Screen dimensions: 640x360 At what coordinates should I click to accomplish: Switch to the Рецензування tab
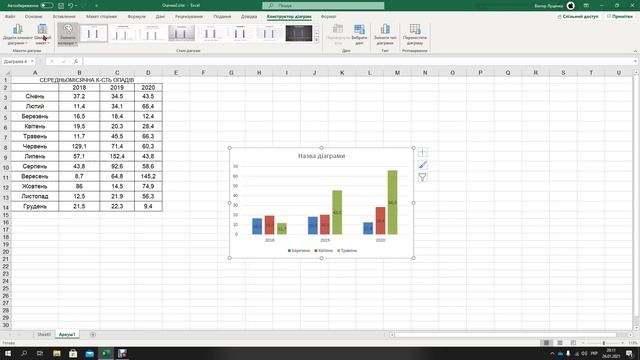click(189, 16)
